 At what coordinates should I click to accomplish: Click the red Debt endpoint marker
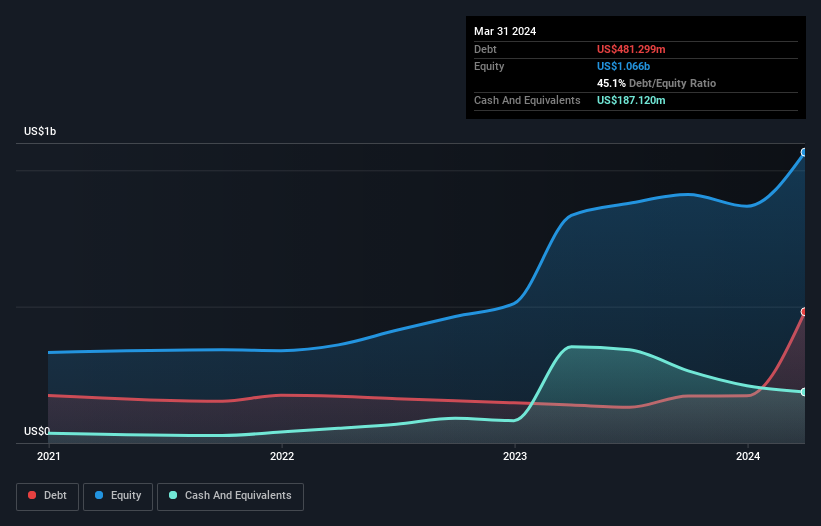(x=804, y=311)
